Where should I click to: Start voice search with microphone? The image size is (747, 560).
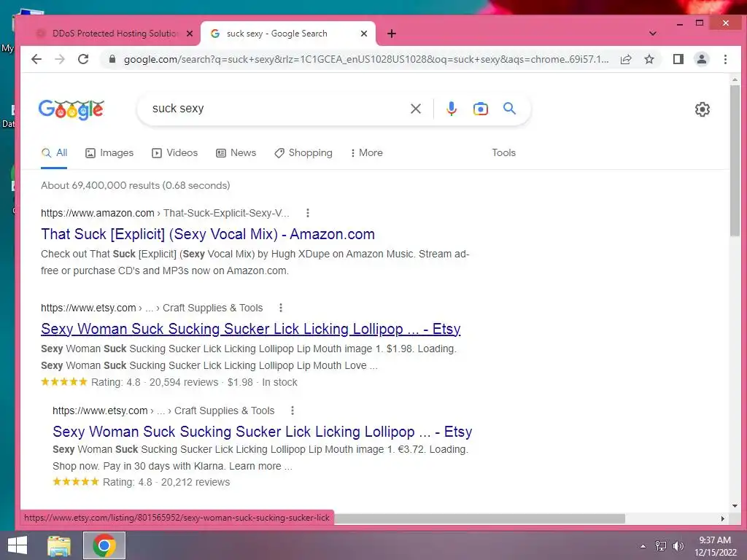point(451,109)
